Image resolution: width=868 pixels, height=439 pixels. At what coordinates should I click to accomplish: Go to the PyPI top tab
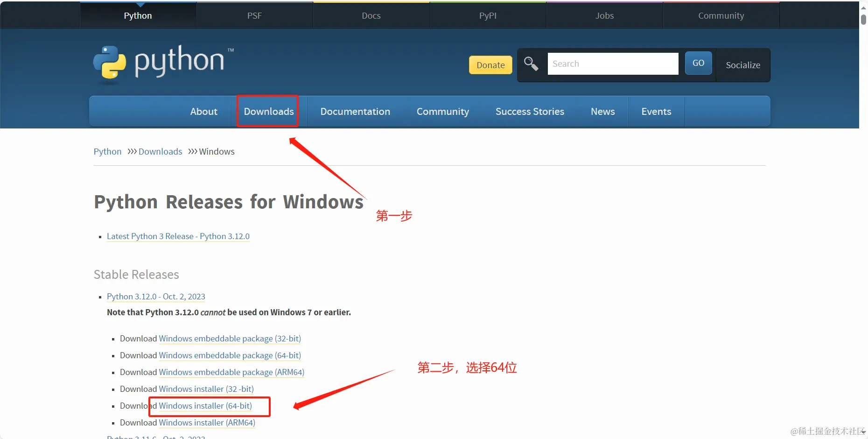coord(488,15)
